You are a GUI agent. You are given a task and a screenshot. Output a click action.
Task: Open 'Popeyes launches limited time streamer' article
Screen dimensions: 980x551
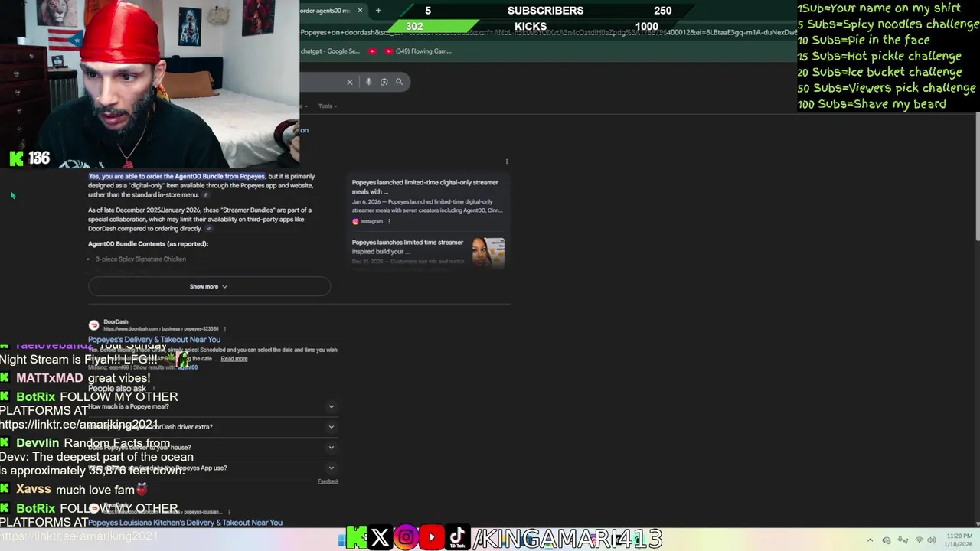407,246
